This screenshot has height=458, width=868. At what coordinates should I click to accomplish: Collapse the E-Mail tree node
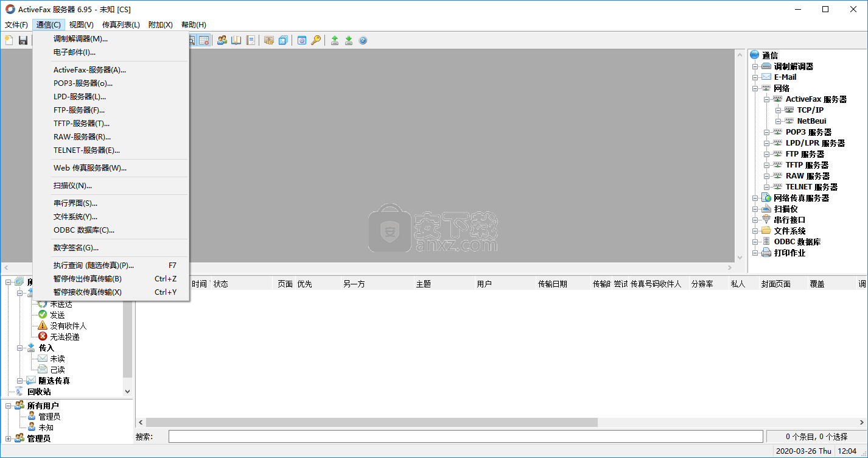point(755,77)
